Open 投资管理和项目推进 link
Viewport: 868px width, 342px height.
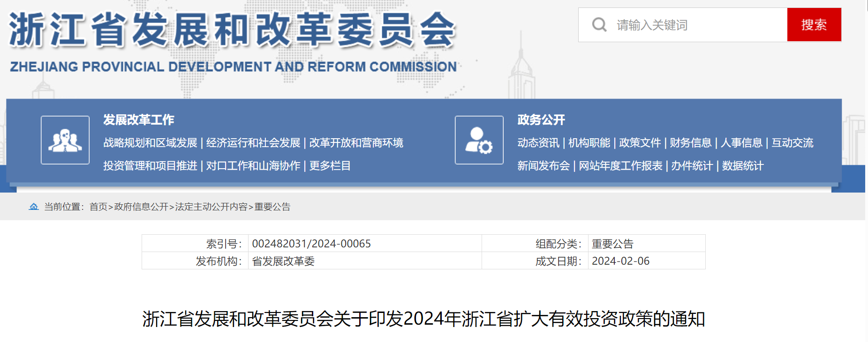click(x=150, y=166)
